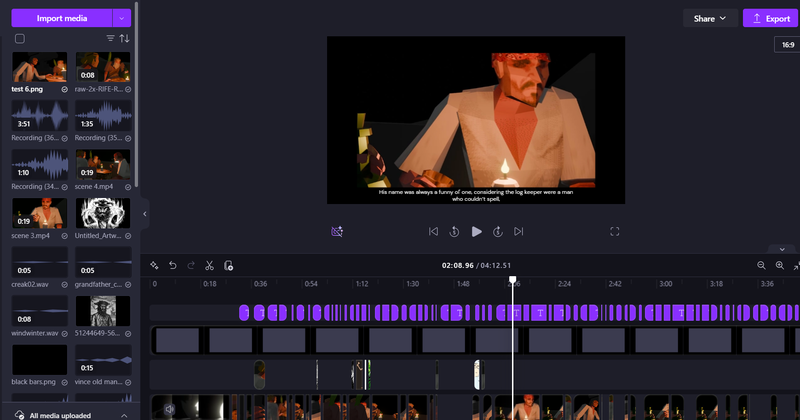Click the check icon beside test 6.png
The height and width of the screenshot is (420, 800).
click(x=65, y=89)
